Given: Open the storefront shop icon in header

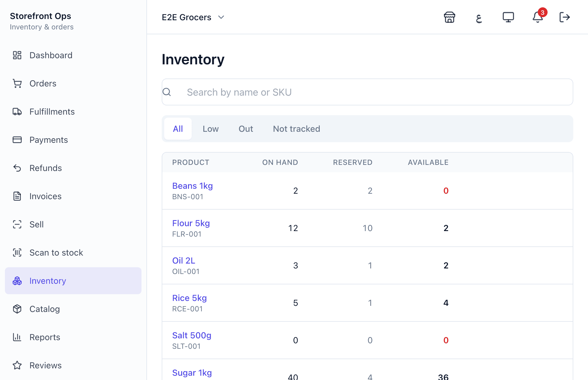Looking at the screenshot, I should [x=449, y=17].
